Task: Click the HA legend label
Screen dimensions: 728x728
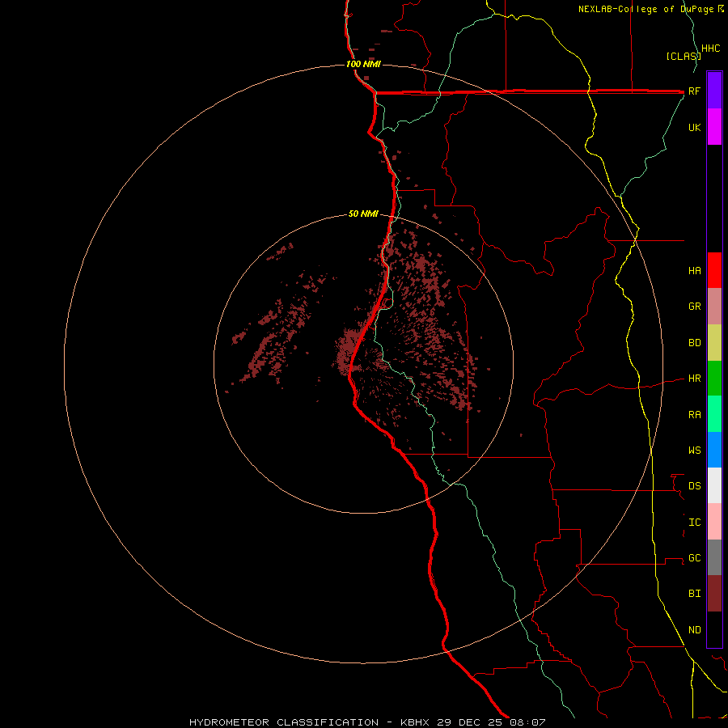Action: pyautogui.click(x=694, y=271)
